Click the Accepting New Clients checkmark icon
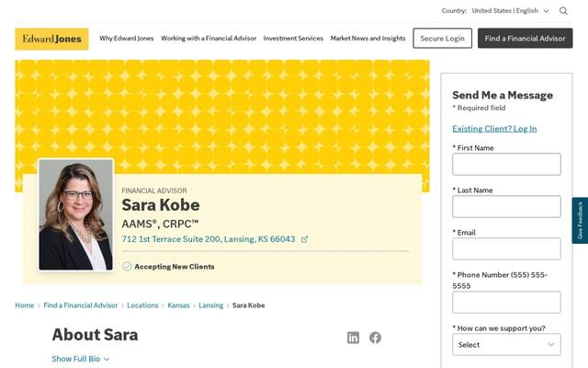Viewport: 588px width, 368px height. coord(127,267)
